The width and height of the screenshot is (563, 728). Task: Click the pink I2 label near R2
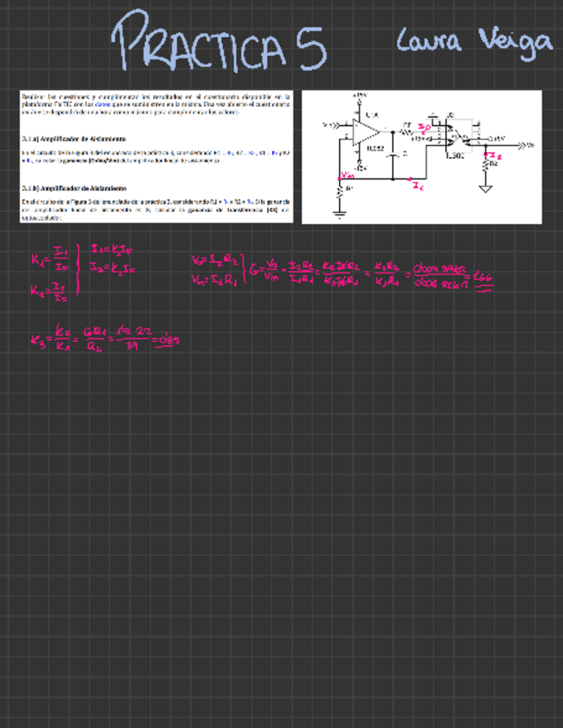point(498,156)
